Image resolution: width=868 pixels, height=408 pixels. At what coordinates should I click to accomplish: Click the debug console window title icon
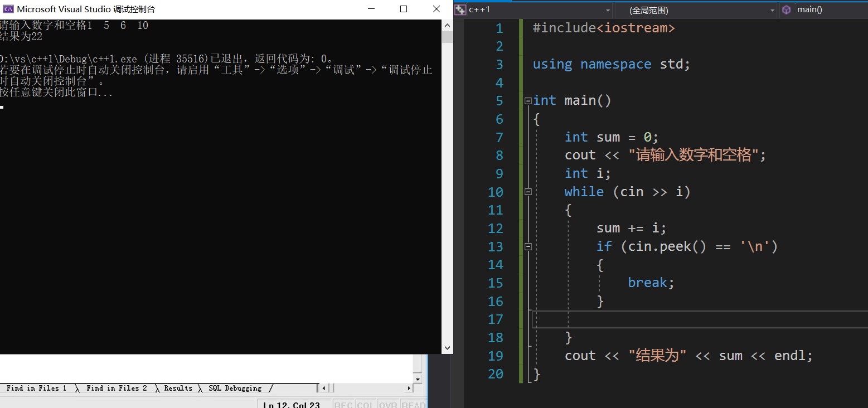(8, 9)
